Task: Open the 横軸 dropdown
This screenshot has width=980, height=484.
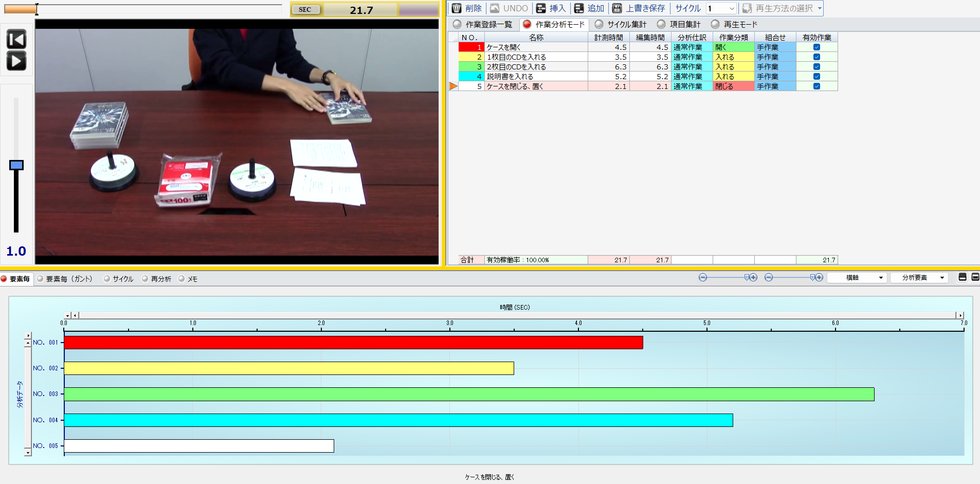Action: point(881,278)
